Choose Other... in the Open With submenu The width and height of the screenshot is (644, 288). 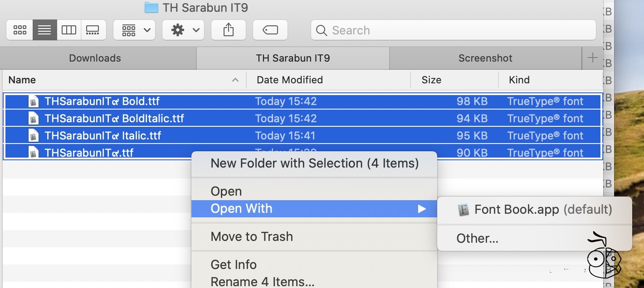477,239
